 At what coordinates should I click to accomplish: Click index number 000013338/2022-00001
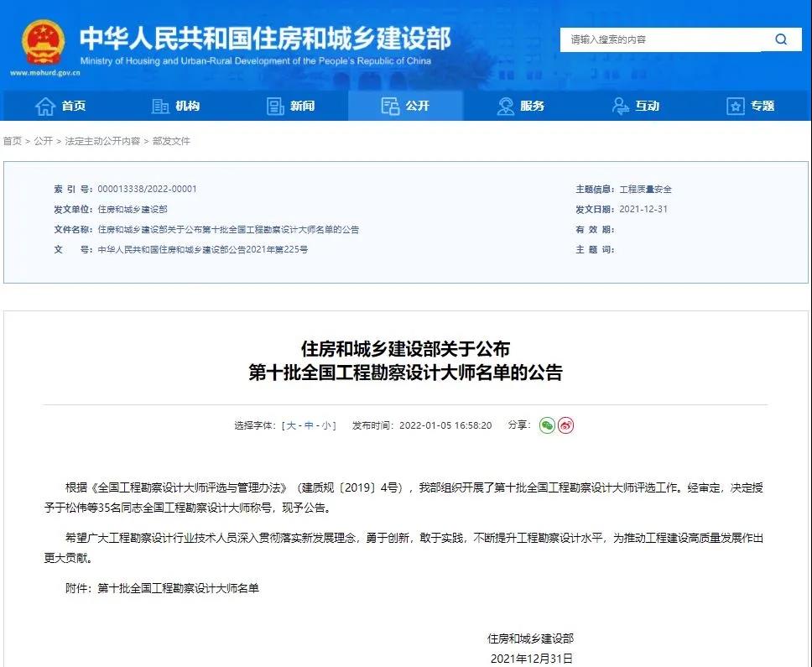coord(147,189)
